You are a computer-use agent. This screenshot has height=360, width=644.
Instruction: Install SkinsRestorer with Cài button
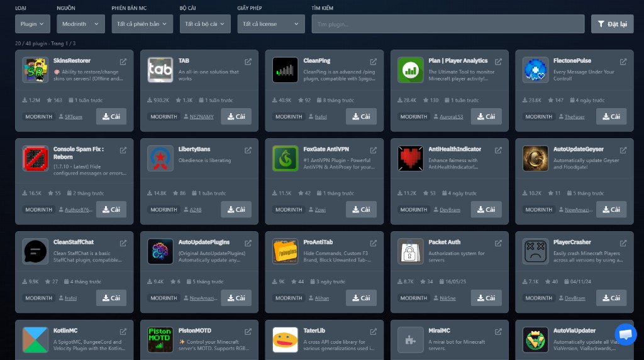click(111, 117)
